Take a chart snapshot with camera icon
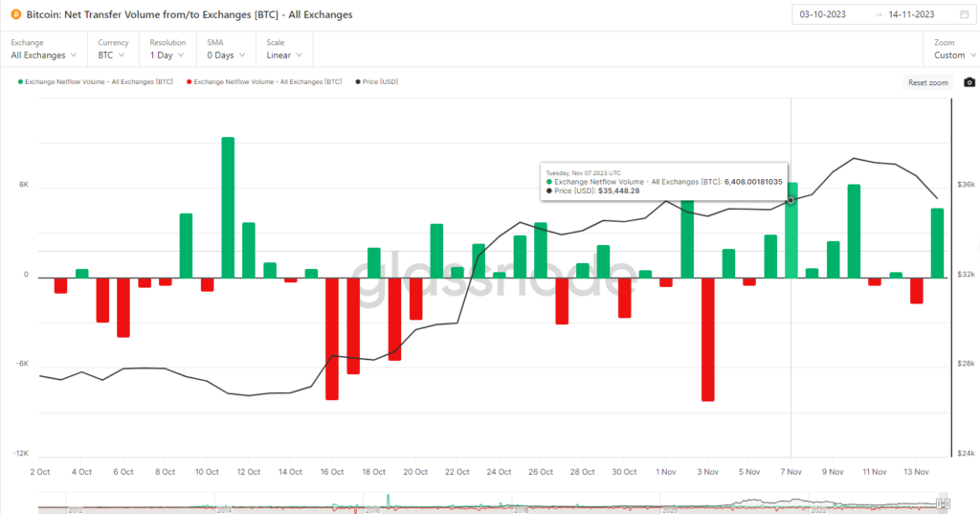This screenshot has height=514, width=980. tap(969, 82)
